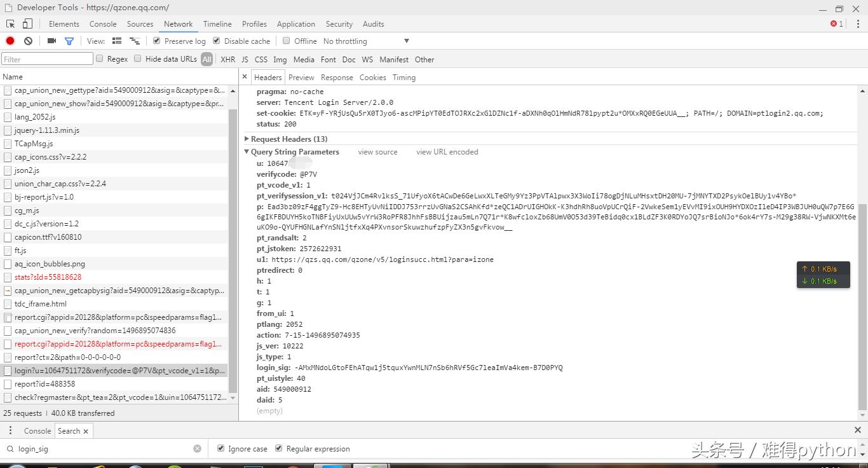The width and height of the screenshot is (868, 468).
Task: Filter requests by CSS type
Action: (261, 59)
